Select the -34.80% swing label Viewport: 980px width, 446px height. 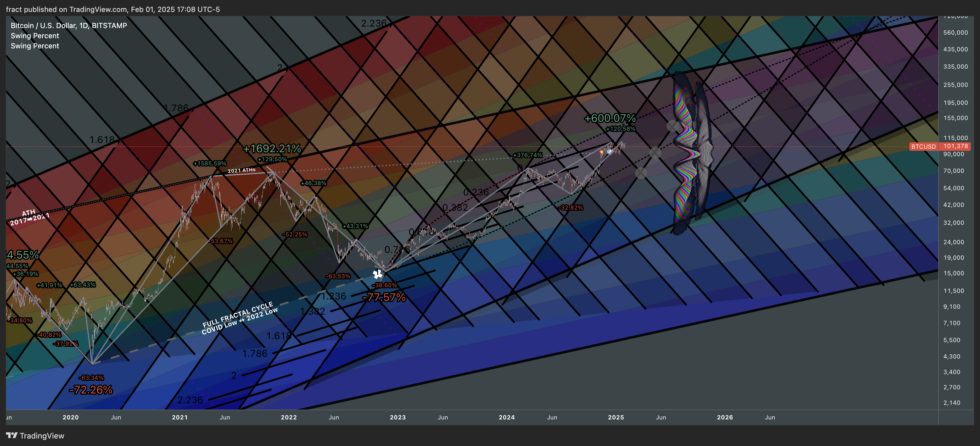[20, 320]
